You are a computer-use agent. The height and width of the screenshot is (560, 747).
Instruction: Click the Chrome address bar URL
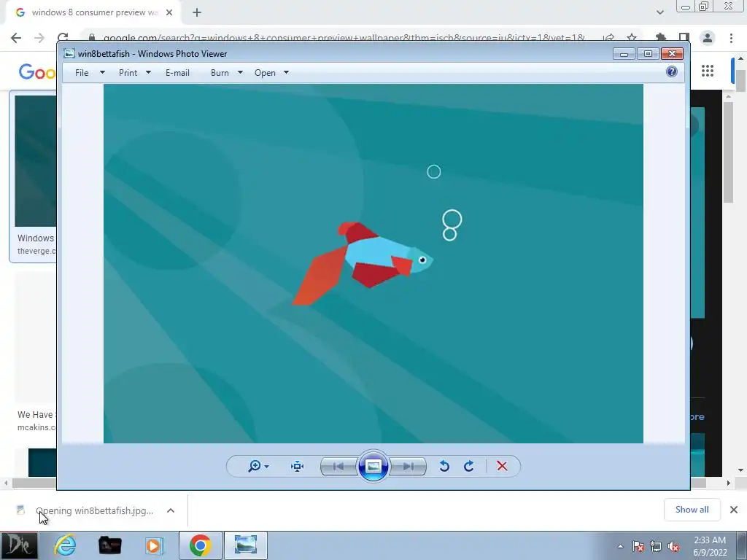click(x=344, y=37)
